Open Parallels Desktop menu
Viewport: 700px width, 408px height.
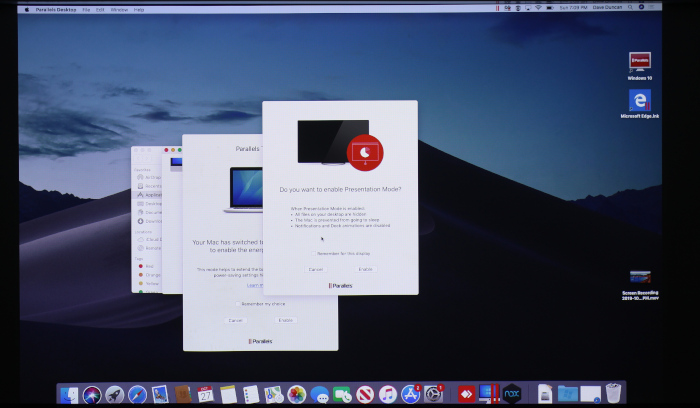56,9
